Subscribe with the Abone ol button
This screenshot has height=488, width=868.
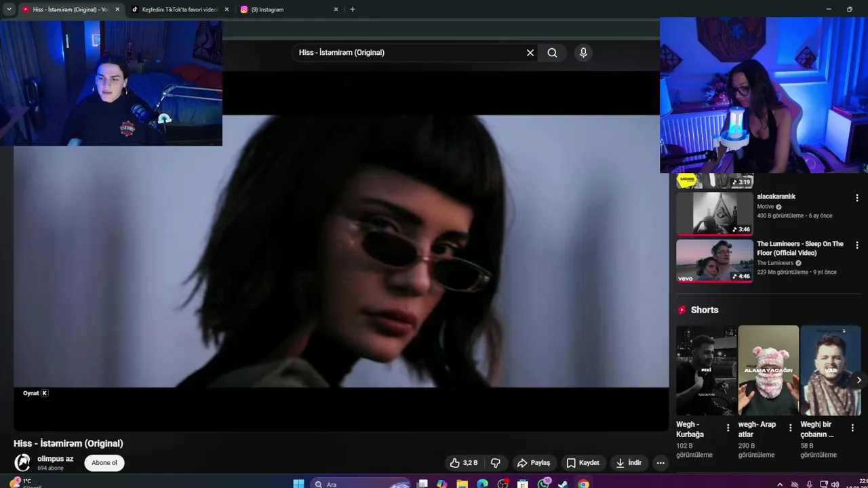[x=104, y=463]
